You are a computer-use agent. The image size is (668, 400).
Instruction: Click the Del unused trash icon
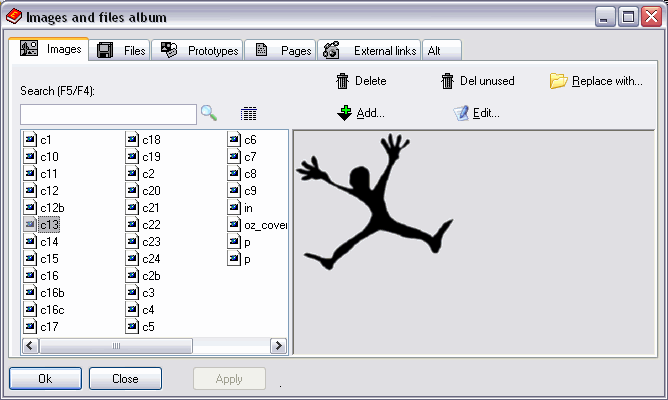448,81
